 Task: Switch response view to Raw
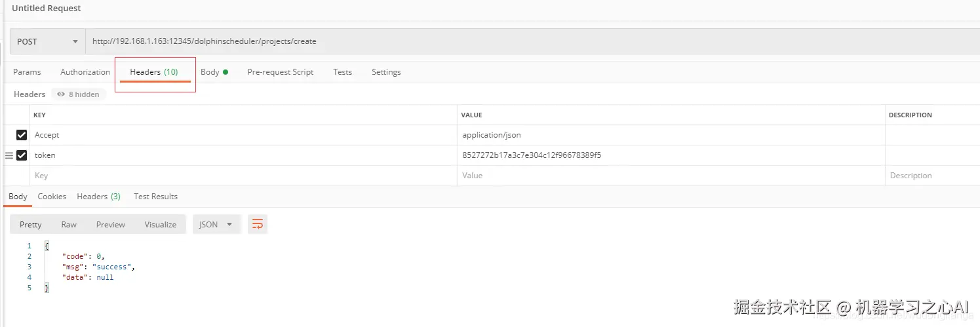click(69, 224)
